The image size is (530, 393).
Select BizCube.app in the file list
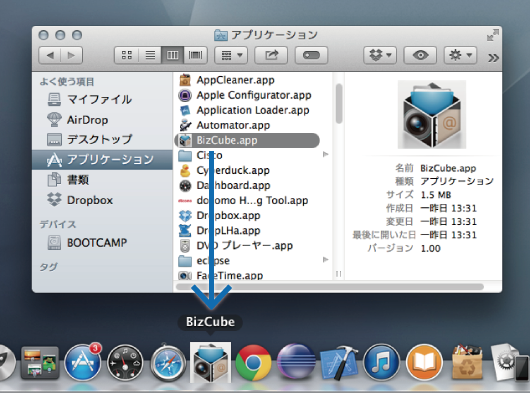pos(247,140)
